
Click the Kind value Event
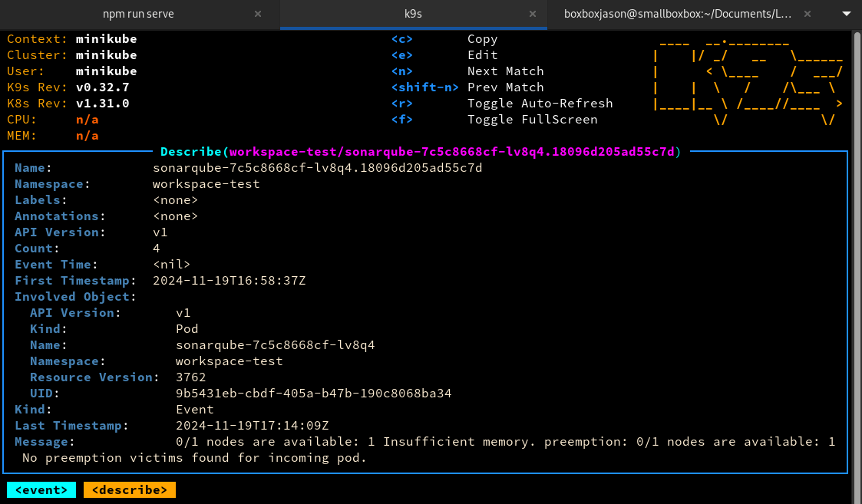(195, 410)
